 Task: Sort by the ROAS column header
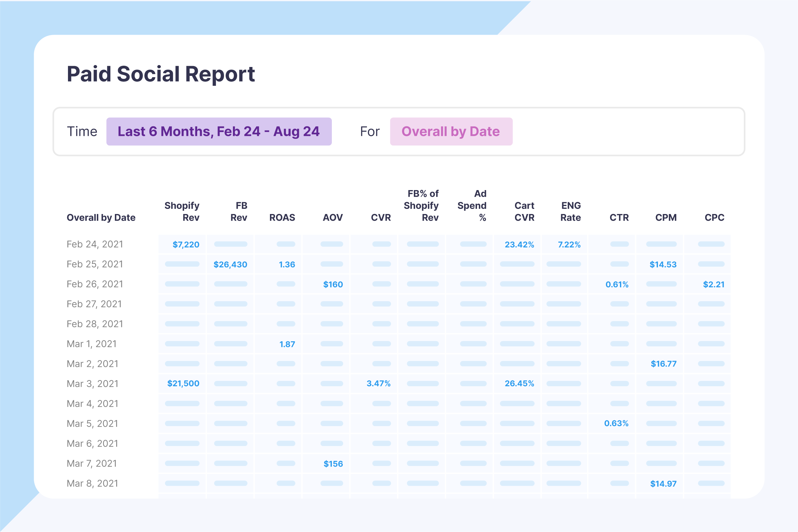pos(282,218)
